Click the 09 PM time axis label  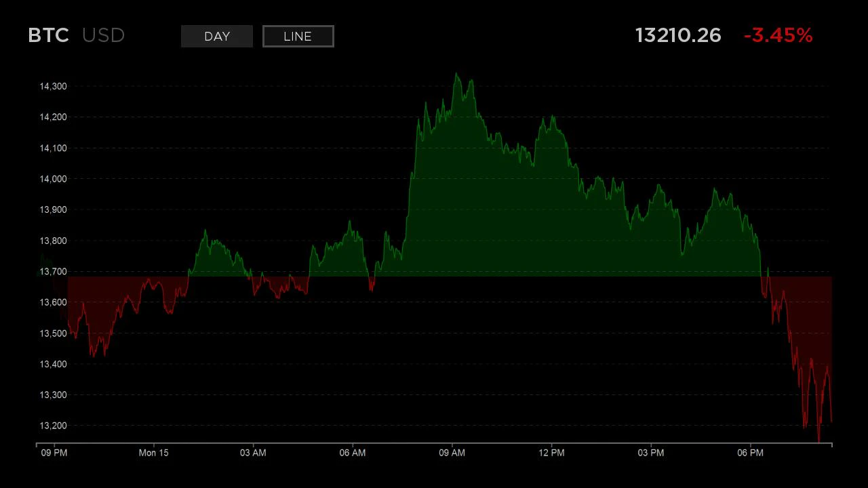point(54,453)
